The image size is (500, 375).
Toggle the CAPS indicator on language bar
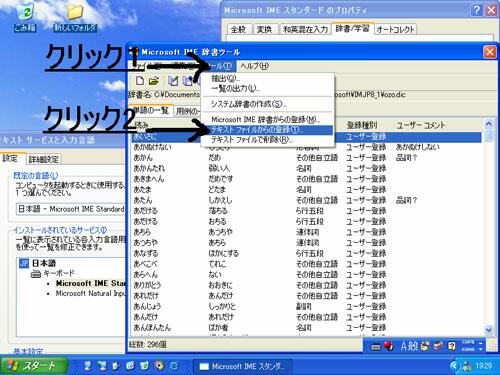tap(468, 342)
